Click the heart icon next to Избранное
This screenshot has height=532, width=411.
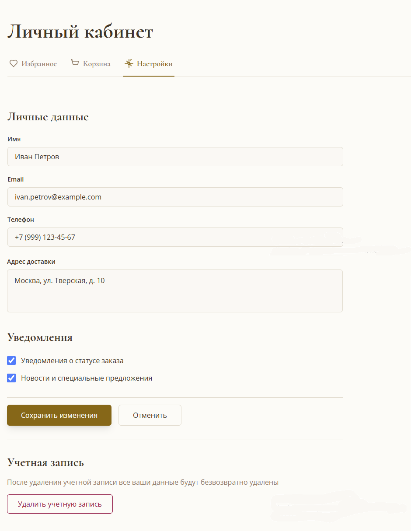point(14,64)
